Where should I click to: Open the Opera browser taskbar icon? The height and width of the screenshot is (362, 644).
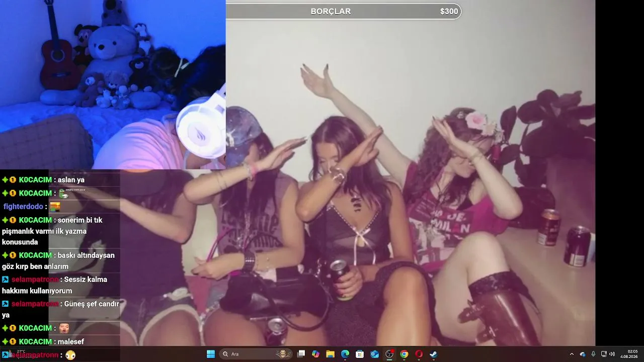[419, 354]
